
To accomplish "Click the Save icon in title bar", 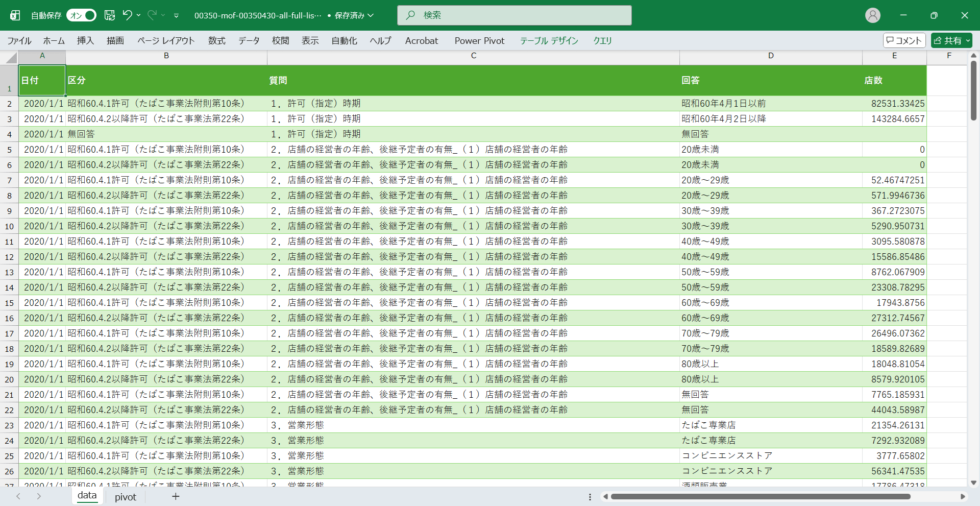I will coord(110,15).
